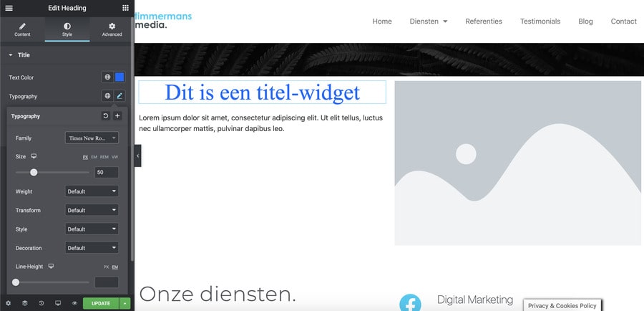This screenshot has width=644, height=311.
Task: Click the Line-Height slider handle
Action: click(x=16, y=282)
